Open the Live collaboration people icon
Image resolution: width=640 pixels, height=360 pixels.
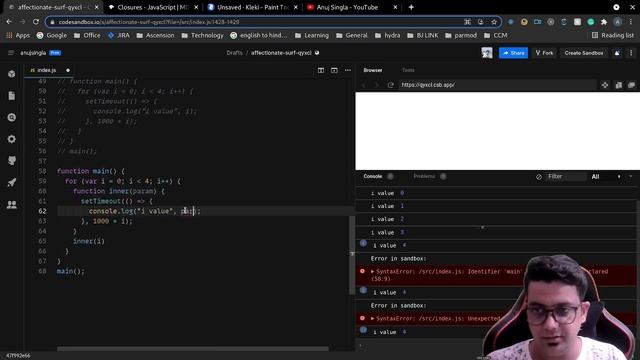11,204
